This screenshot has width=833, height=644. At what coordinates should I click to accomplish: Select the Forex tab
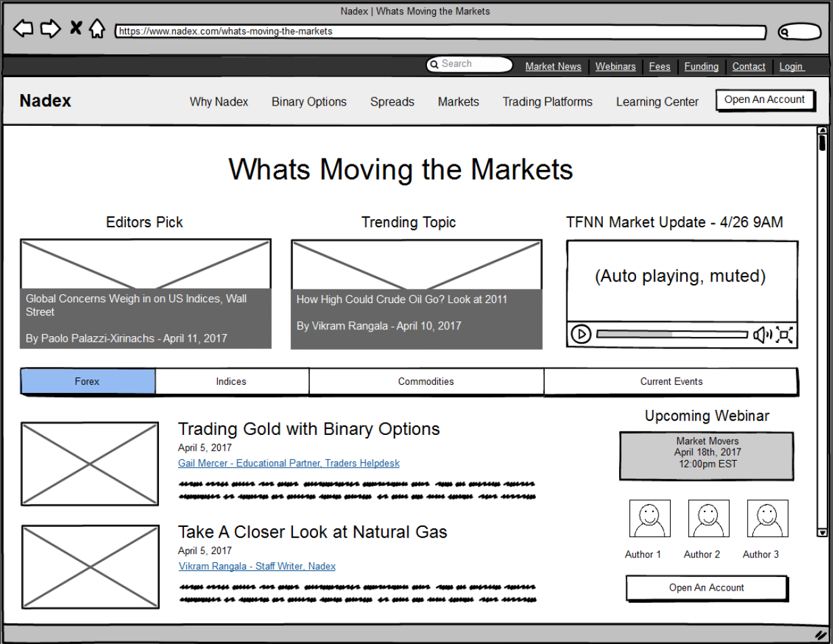[88, 382]
